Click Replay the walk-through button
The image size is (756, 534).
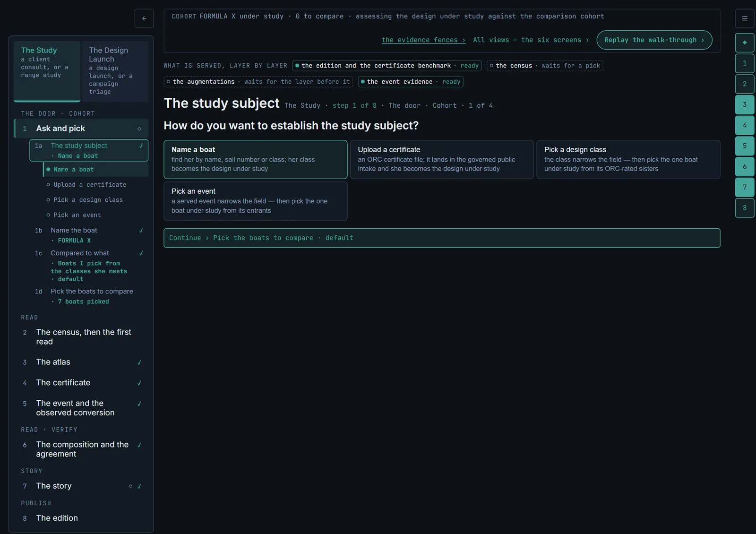click(x=654, y=40)
